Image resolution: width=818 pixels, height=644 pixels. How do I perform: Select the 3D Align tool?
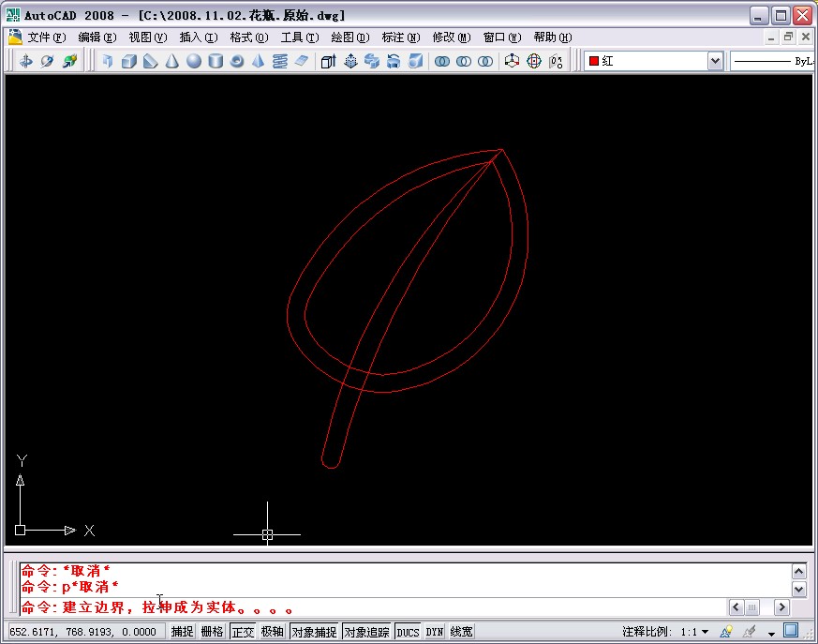click(557, 61)
